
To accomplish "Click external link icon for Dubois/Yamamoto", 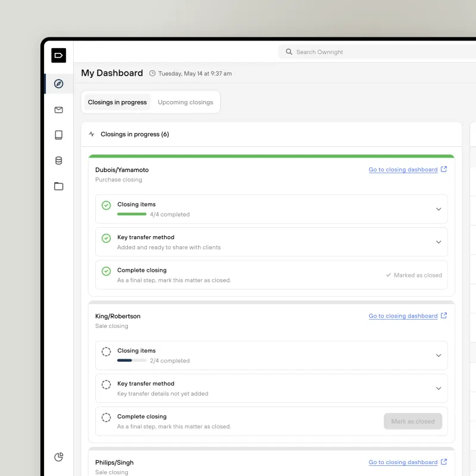I will [444, 169].
